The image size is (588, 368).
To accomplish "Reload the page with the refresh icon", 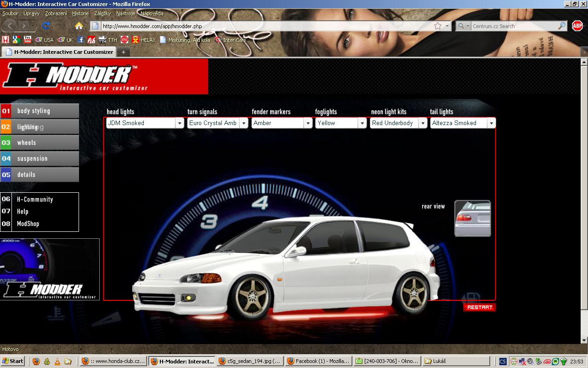I will [45, 26].
